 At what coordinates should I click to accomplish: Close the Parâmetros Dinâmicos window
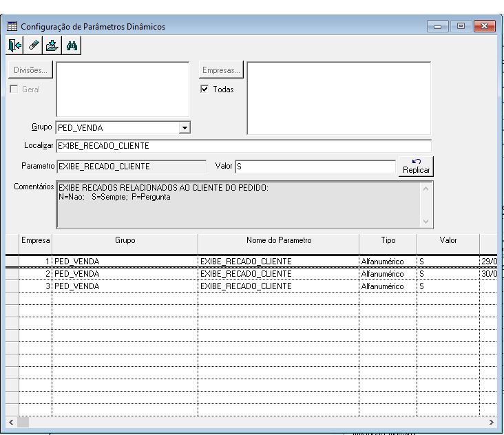pos(485,26)
